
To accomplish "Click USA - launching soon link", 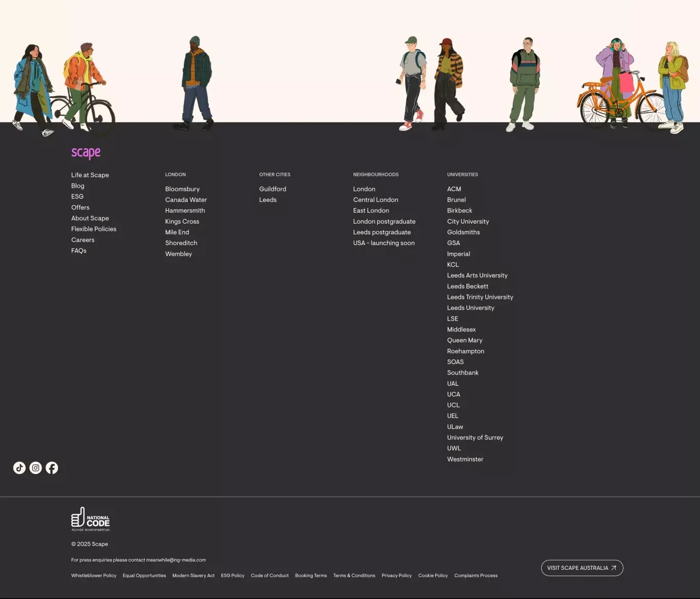I will [x=384, y=243].
